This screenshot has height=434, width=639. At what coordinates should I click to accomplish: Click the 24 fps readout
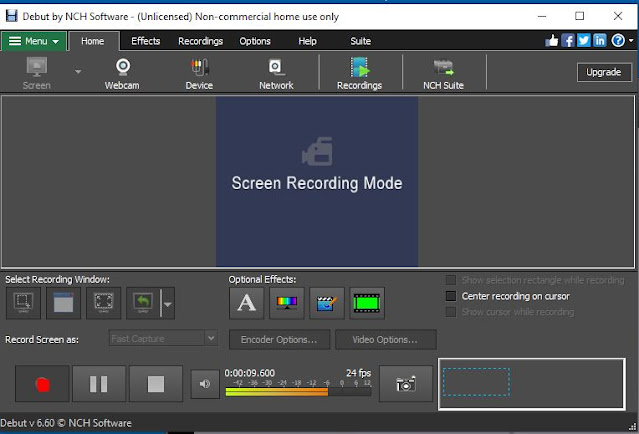359,373
